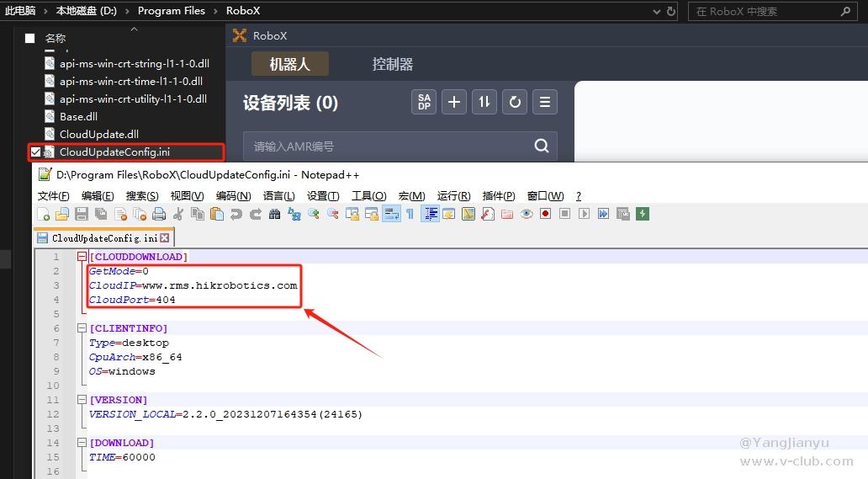Viewport: 868px width, 479px height.
Task: Click the Print icon
Action: (x=159, y=214)
